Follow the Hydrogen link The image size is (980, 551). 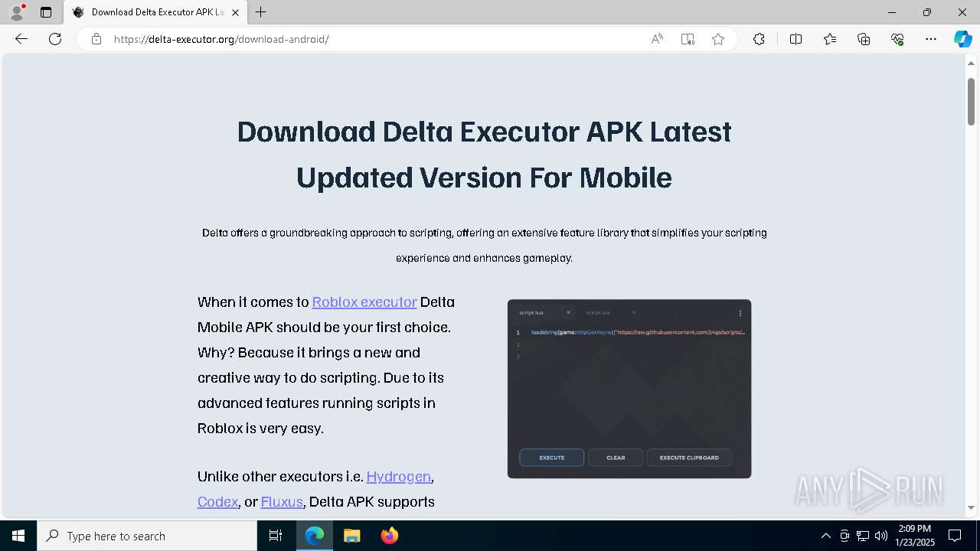click(399, 477)
